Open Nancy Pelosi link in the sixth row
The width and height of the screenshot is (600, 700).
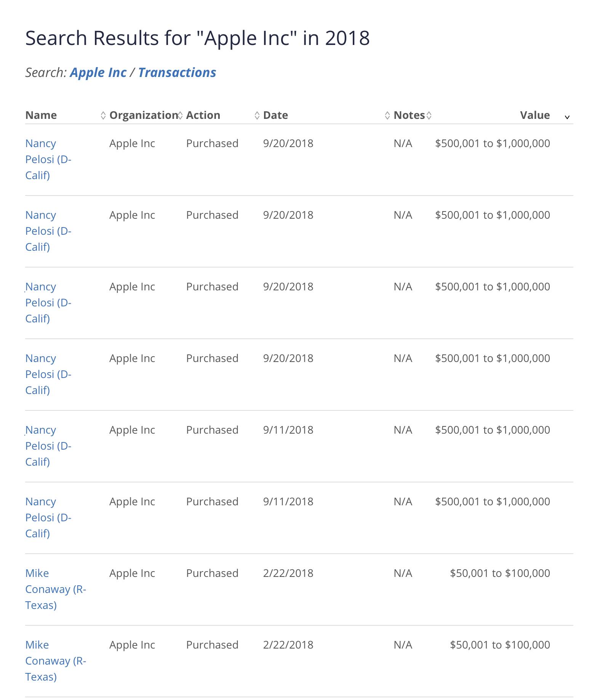point(48,517)
